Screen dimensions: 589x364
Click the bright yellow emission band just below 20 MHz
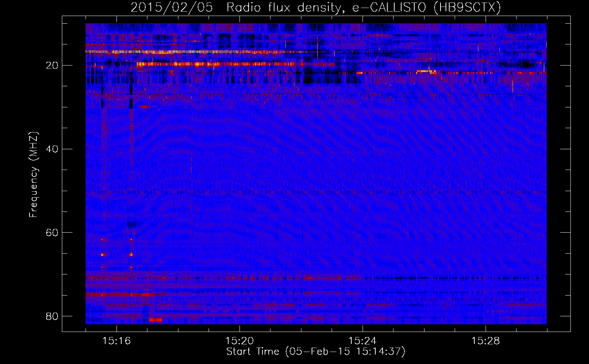[x=235, y=64]
